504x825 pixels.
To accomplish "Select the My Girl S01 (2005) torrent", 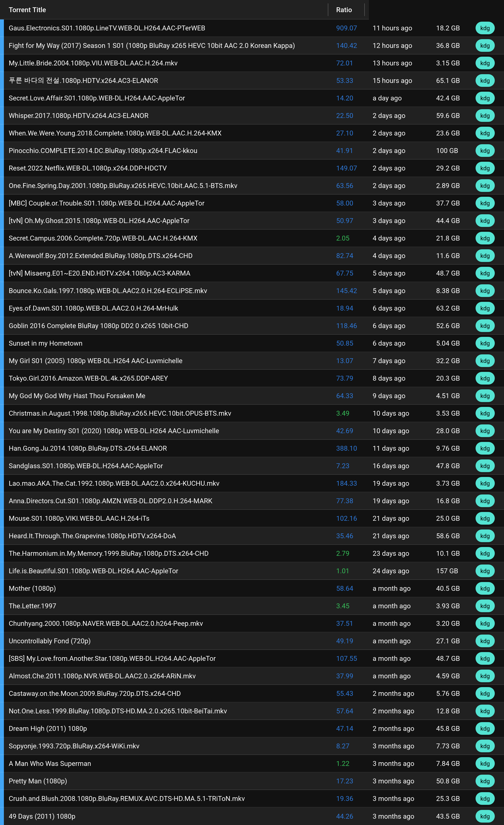I will point(96,361).
